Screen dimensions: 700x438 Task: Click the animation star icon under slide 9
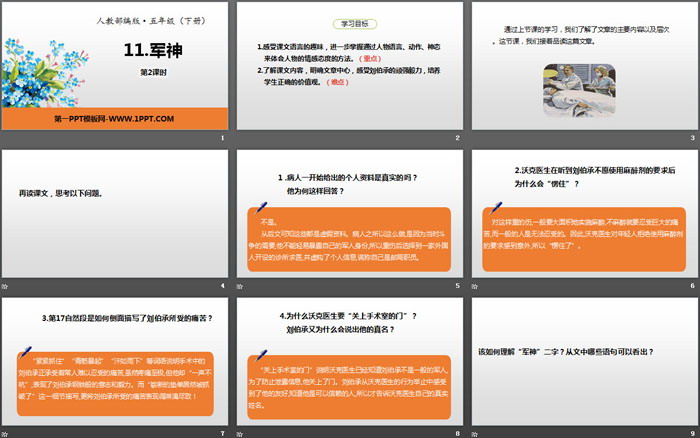pos(475,434)
